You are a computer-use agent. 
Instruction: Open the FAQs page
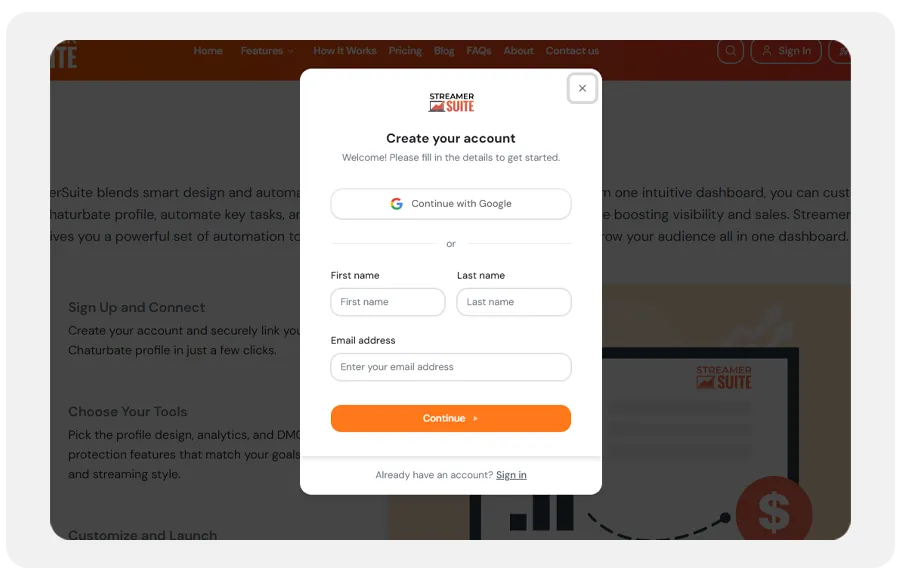click(479, 51)
